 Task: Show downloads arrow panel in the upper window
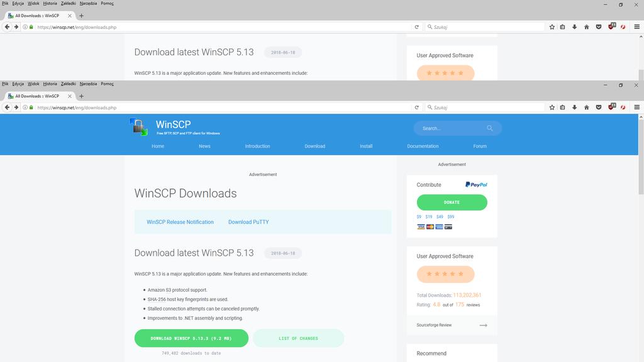575,27
